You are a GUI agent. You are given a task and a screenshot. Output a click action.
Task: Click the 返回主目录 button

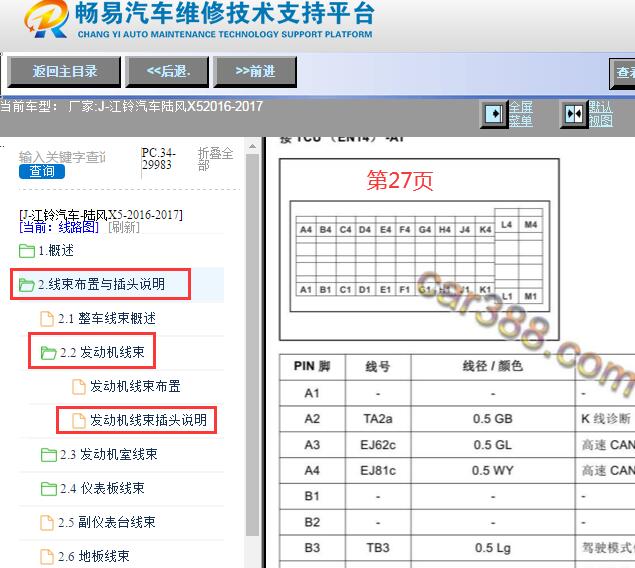[64, 72]
